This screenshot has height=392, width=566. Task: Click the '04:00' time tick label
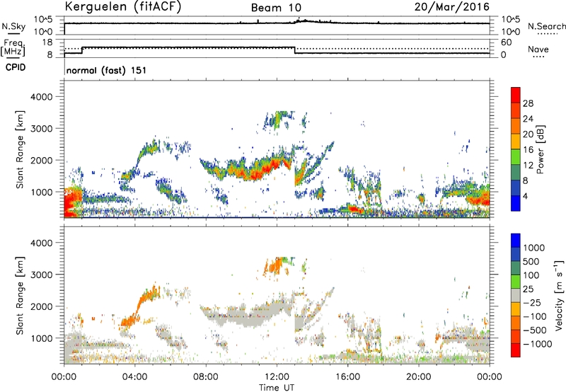coord(134,377)
